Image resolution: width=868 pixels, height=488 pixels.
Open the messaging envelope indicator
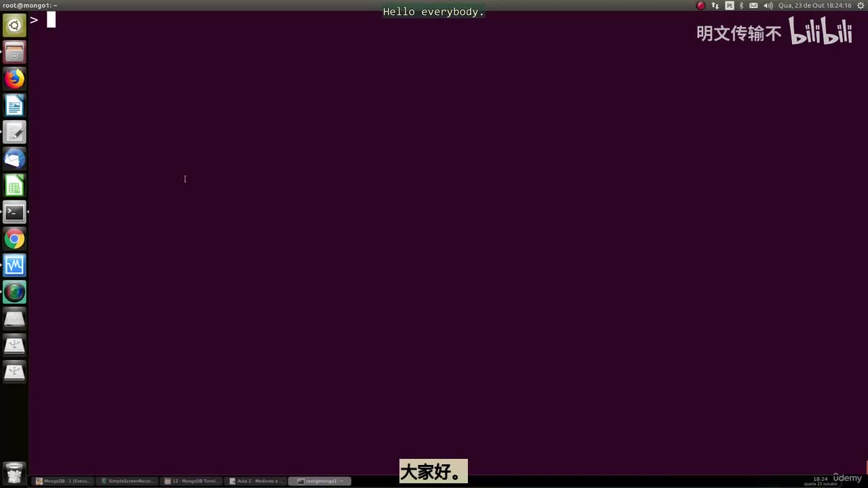753,5
